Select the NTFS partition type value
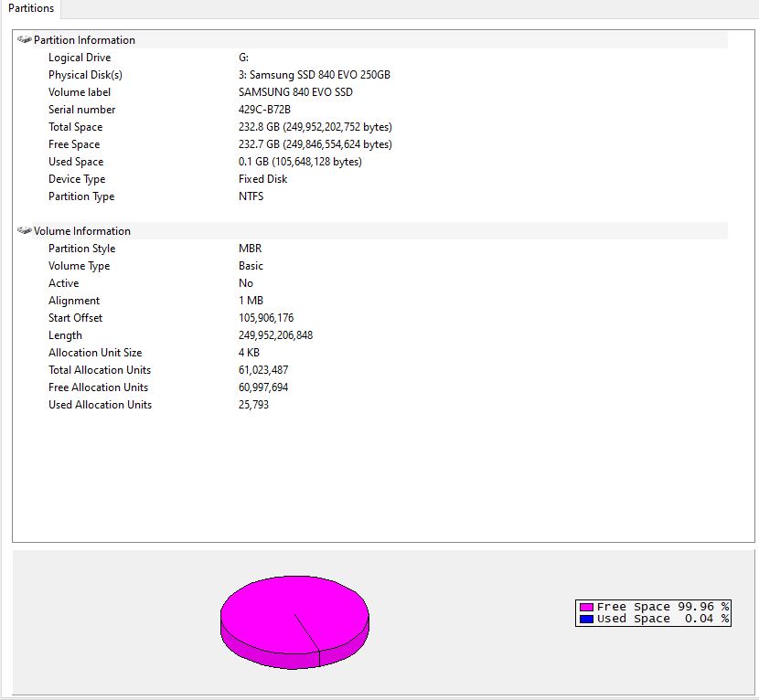Viewport: 759px width, 700px height. click(x=251, y=196)
